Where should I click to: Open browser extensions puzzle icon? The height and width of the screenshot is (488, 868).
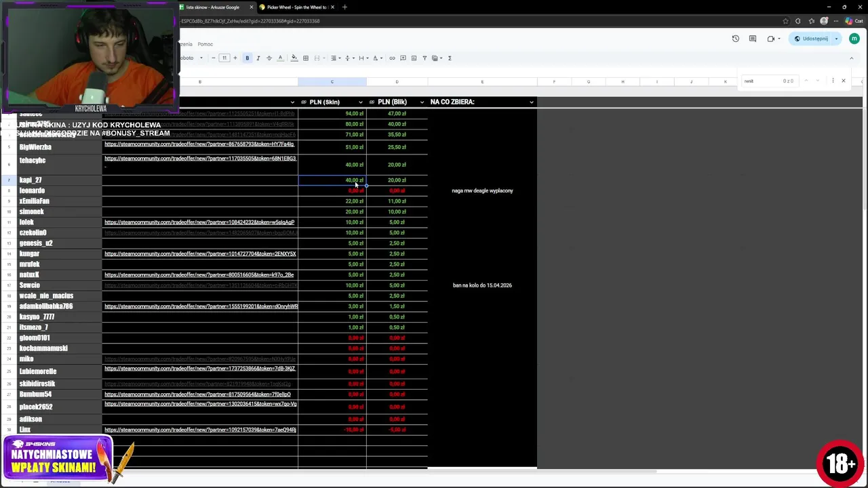798,21
